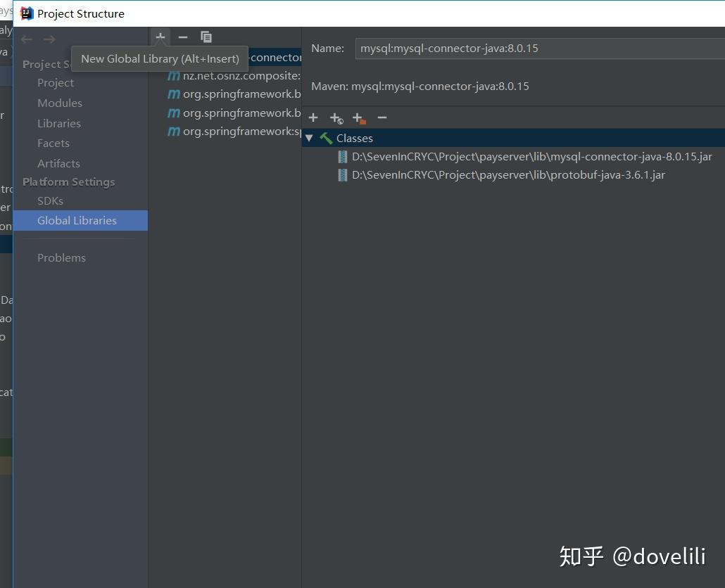Viewport: 725px width, 588px height.
Task: Select the protobuf-java-3.6.1.jar entry
Action: coord(507,174)
